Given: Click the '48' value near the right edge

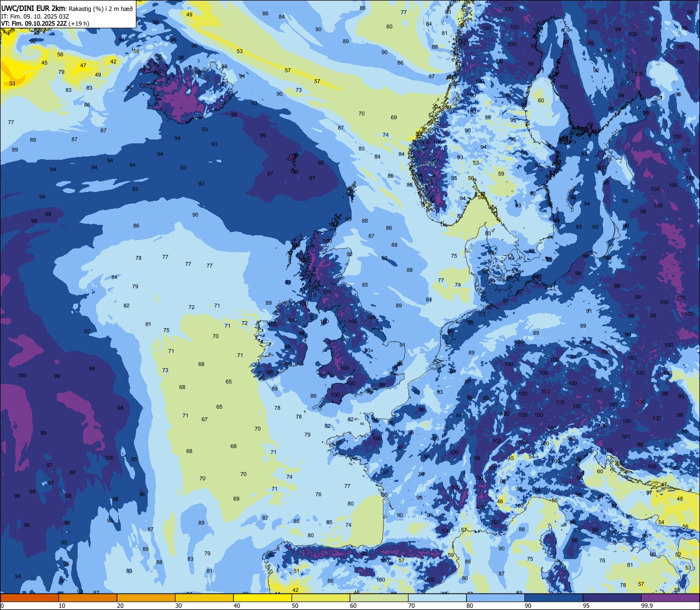Looking at the screenshot, I should point(680,499).
